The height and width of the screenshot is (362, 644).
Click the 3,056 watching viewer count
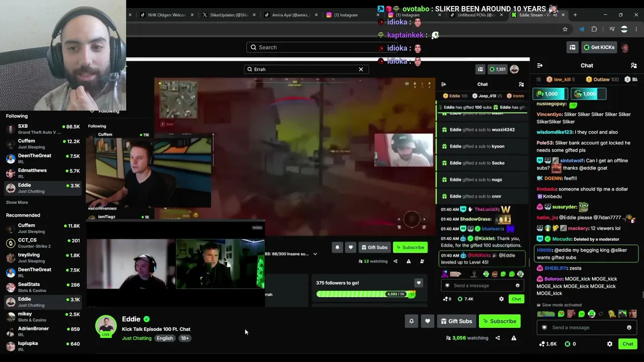pos(467,338)
